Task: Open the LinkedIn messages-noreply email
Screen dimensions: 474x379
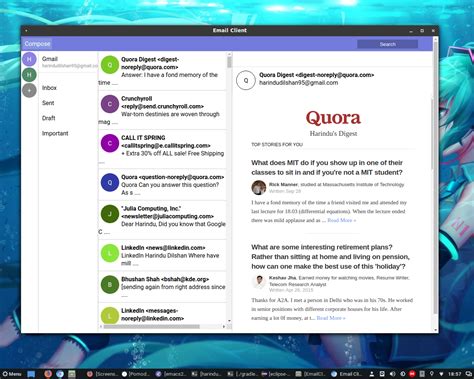Action: (x=162, y=314)
